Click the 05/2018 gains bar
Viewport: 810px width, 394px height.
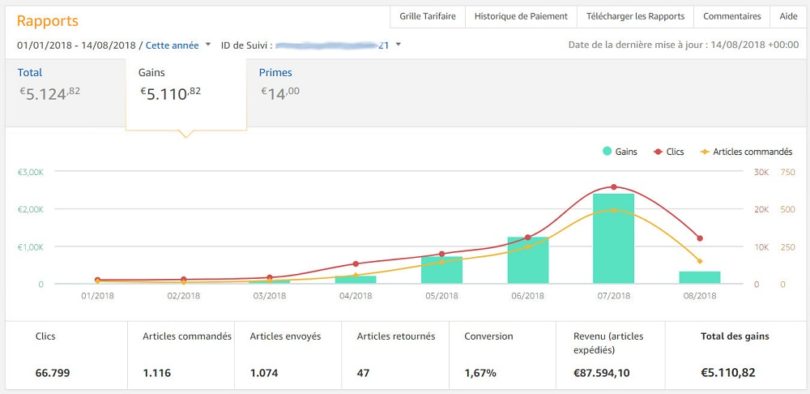442,270
